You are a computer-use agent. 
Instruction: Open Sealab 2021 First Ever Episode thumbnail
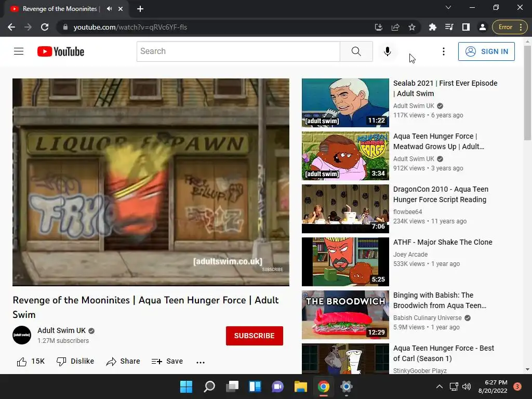point(345,103)
